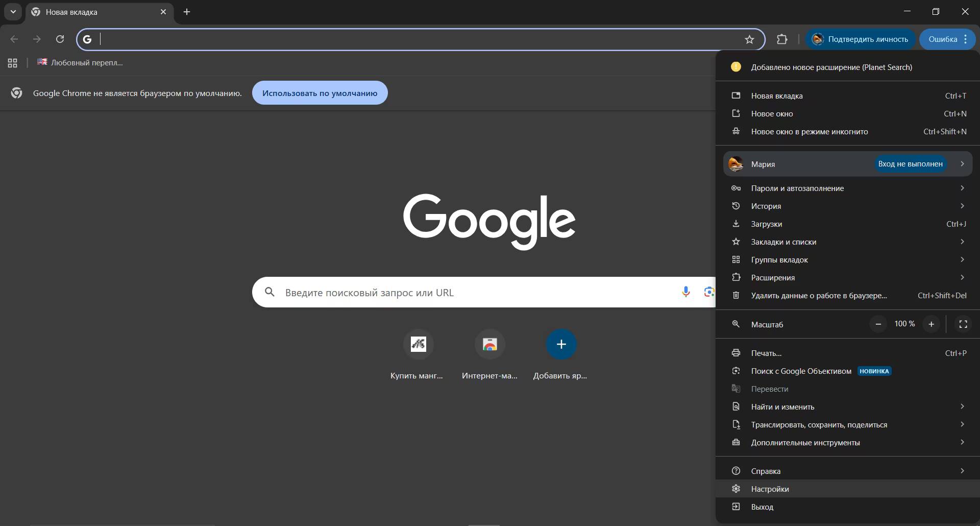Screen dimensions: 980x526
Task: Open the tab search arrow at top left
Action: click(13, 12)
